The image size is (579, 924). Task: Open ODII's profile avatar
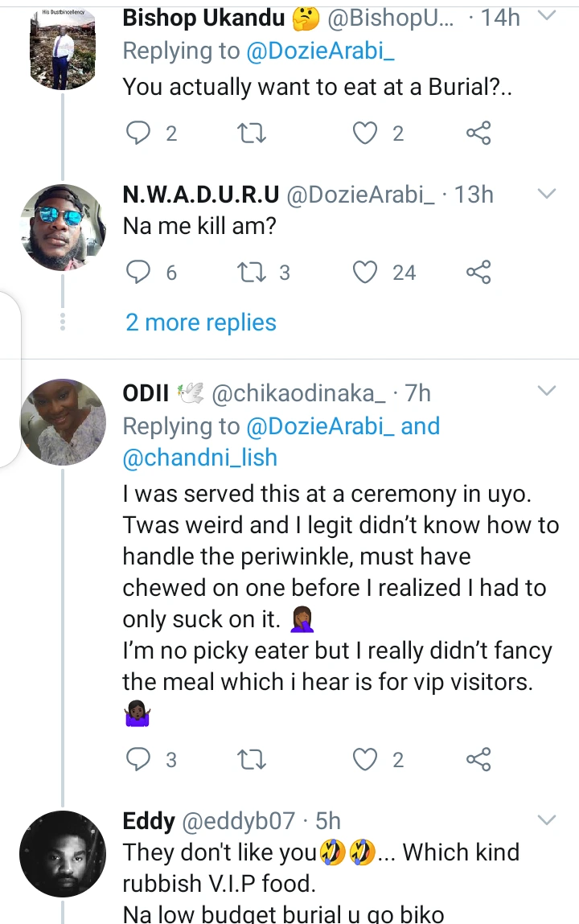pos(63,422)
